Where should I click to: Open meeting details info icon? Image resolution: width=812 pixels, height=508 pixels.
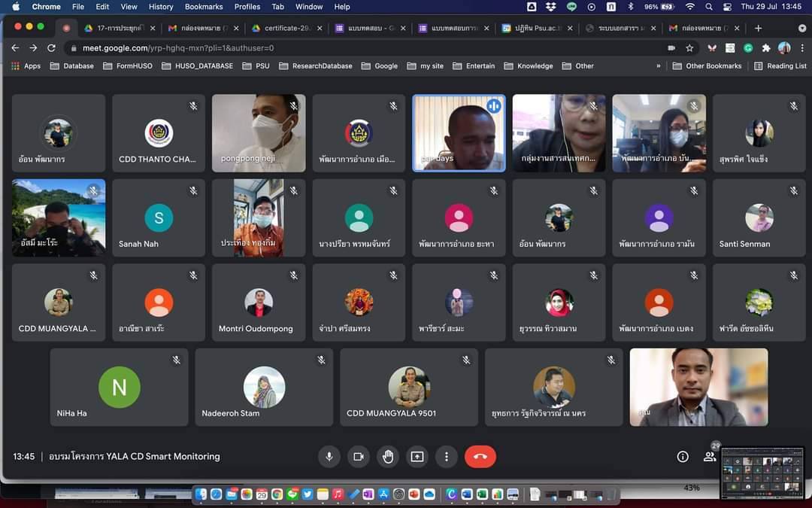pyautogui.click(x=683, y=457)
